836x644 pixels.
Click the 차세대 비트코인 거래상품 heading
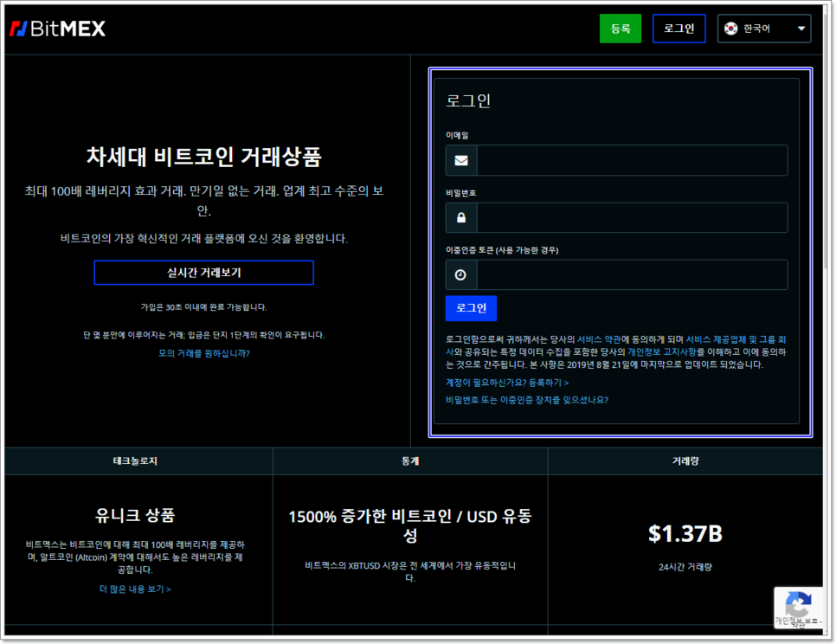(x=203, y=157)
